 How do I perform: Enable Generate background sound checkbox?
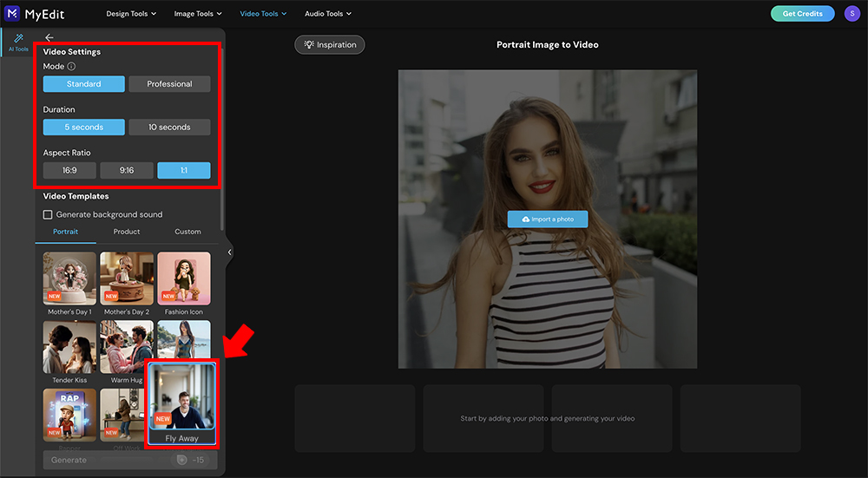tap(48, 214)
